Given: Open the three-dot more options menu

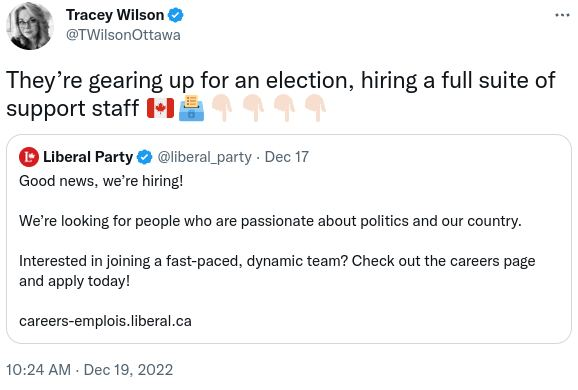Looking at the screenshot, I should [x=562, y=15].
